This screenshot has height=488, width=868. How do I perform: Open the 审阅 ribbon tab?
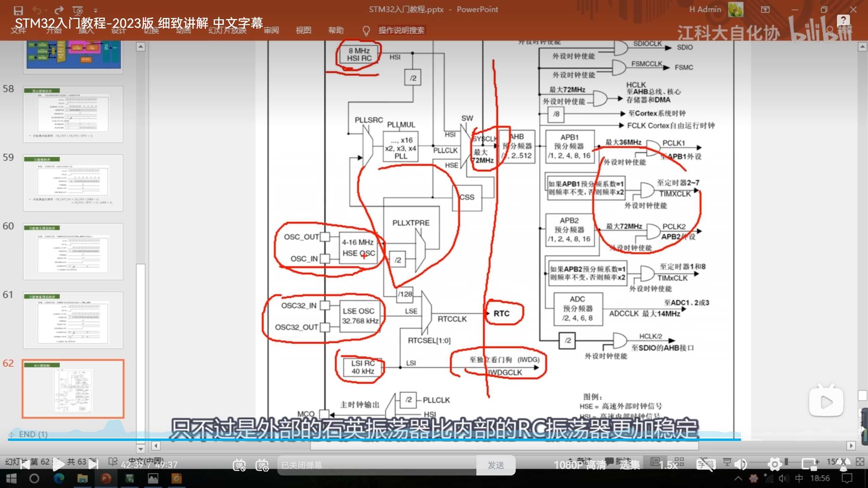click(271, 30)
